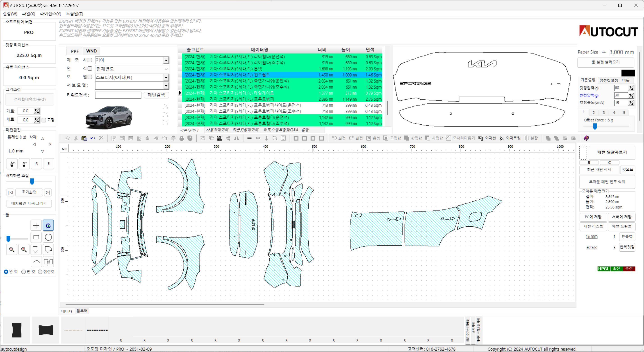The width and height of the screenshot is (644, 352).
Task: Open the 설정(W) menu
Action: pyautogui.click(x=10, y=14)
